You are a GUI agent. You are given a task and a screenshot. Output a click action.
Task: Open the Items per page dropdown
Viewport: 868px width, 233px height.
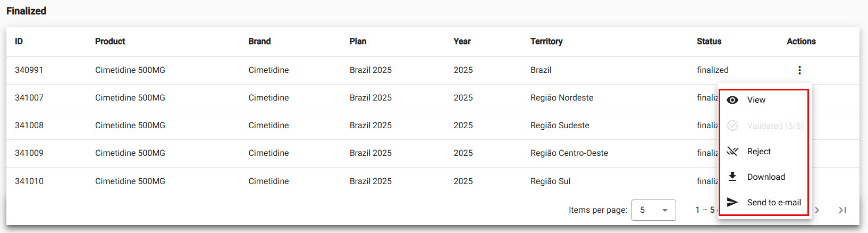(653, 210)
